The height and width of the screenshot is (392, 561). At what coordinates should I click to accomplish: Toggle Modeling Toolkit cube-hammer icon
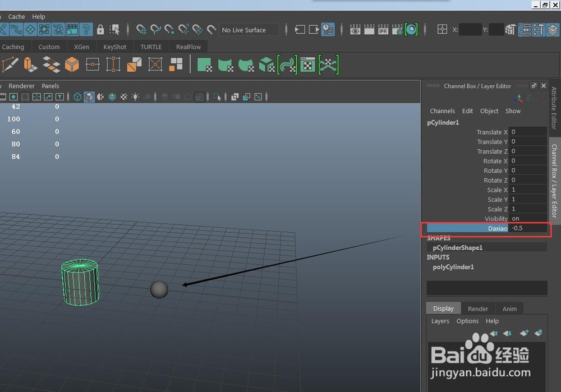pyautogui.click(x=511, y=30)
